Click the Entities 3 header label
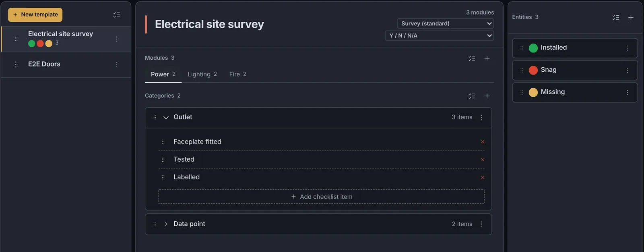Screen dimensions: 644x252 525,17
